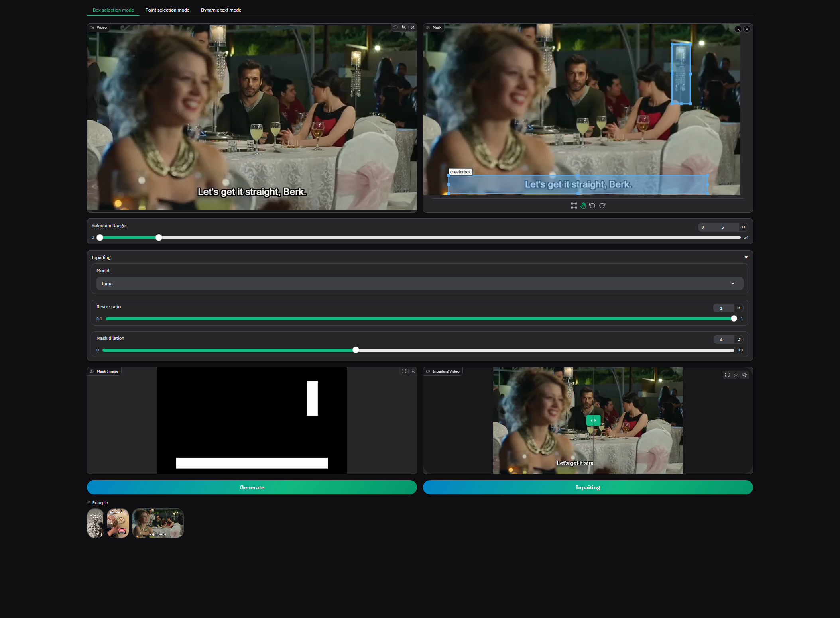The image size is (840, 618).
Task: Download the Mark image
Action: [x=738, y=29]
